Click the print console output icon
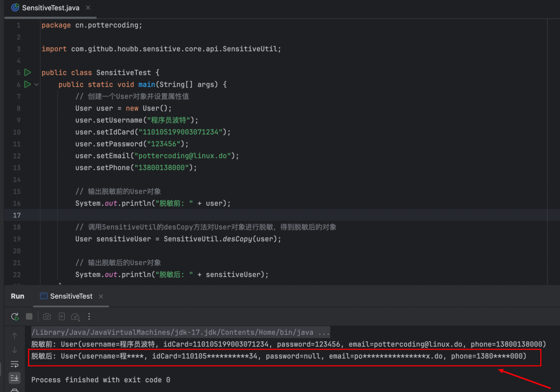The image size is (560, 392). tap(15, 390)
